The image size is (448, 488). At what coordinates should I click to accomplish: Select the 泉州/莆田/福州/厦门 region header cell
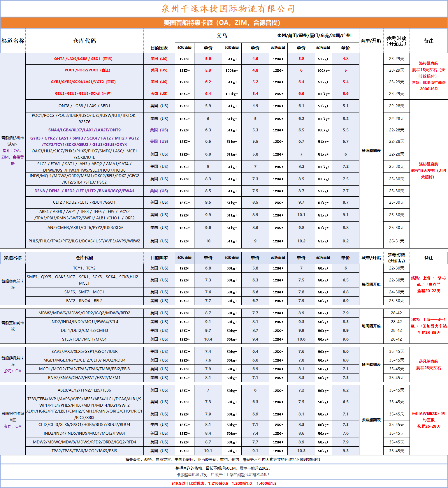point(314,36)
